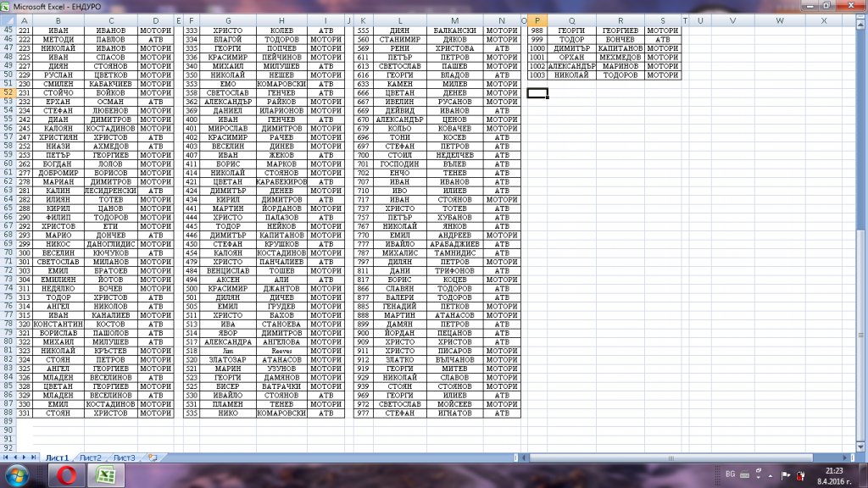Select the cell with number 977
Screen dimensions: 868x488
click(363, 413)
